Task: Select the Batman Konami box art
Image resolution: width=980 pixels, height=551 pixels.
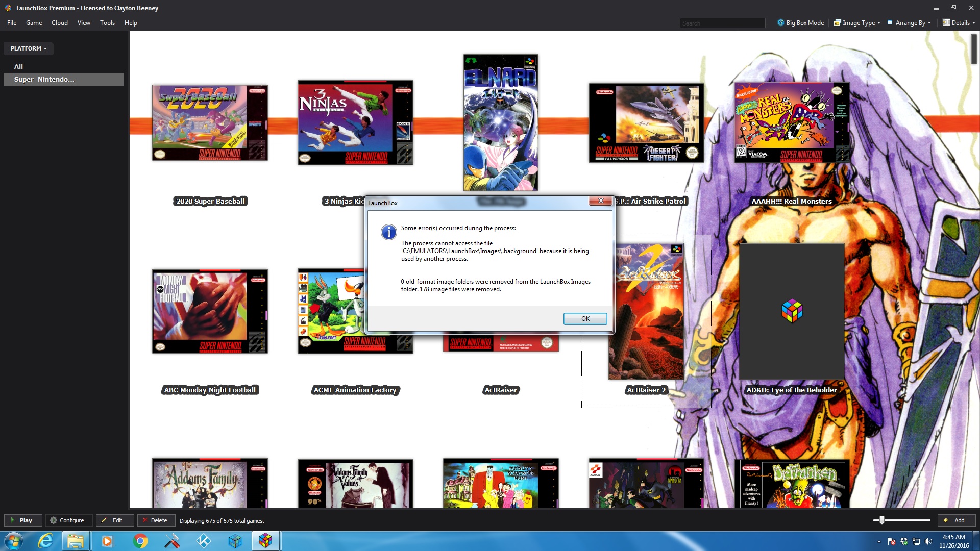Action: point(646,483)
